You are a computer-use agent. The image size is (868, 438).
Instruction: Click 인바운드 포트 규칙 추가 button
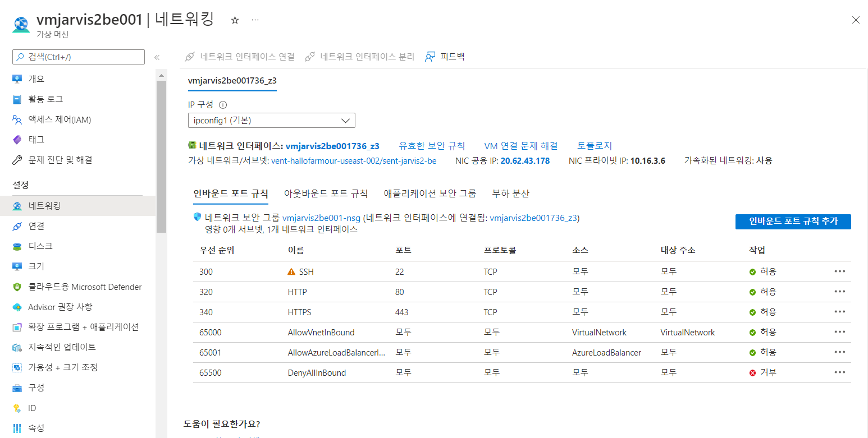coord(793,222)
